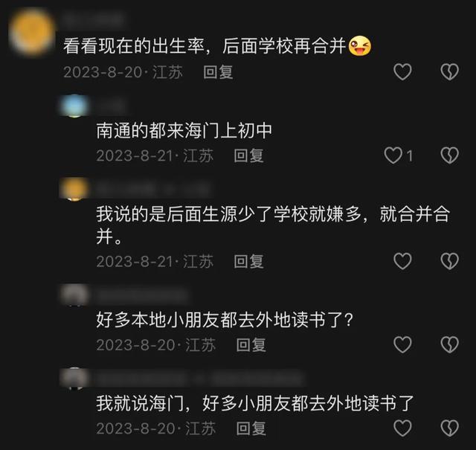The width and height of the screenshot is (476, 450).
Task: Dislike the 好多本地小朋友 comment
Action: 449,344
